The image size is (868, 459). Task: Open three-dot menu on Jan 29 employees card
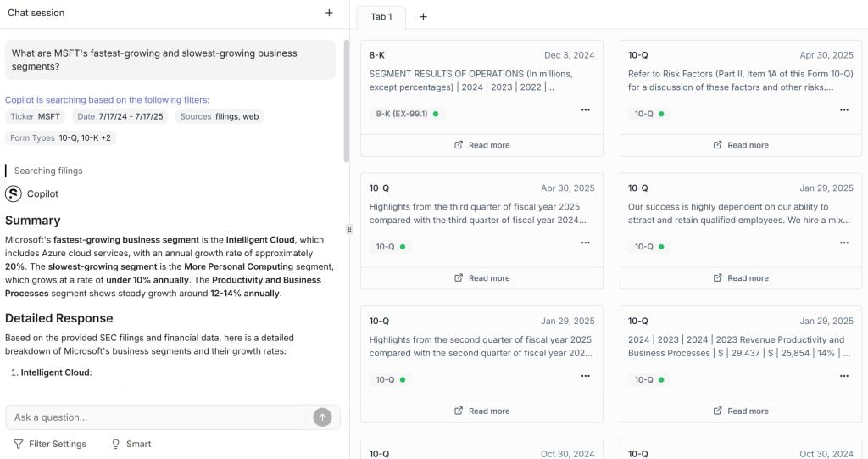point(843,243)
